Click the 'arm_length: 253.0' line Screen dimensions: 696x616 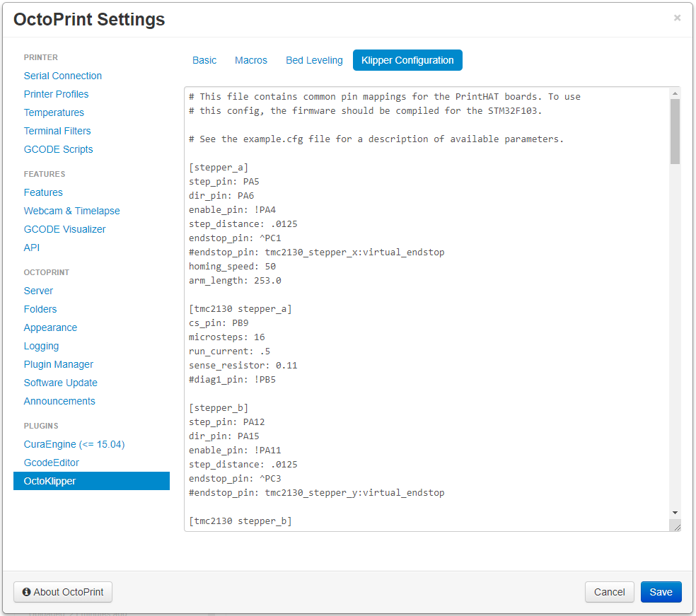click(x=235, y=281)
